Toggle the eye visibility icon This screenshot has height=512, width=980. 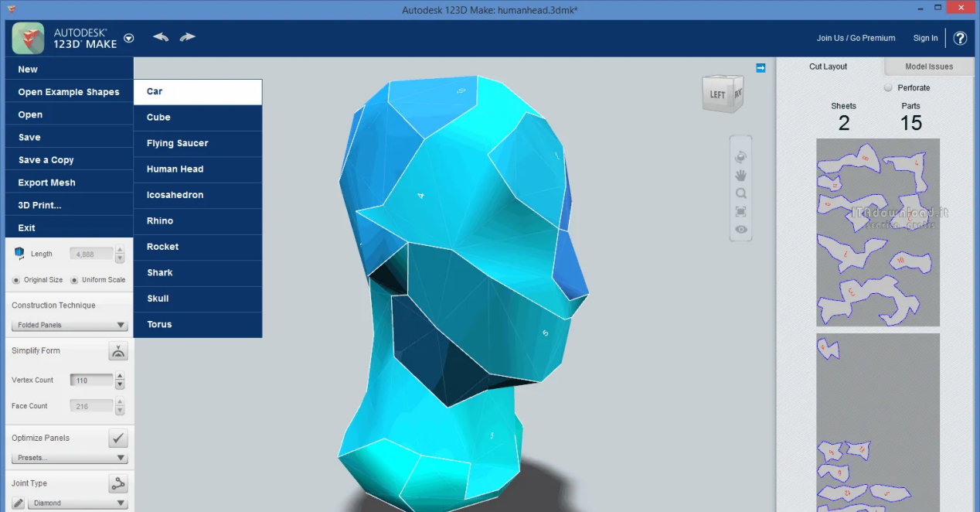pyautogui.click(x=741, y=230)
